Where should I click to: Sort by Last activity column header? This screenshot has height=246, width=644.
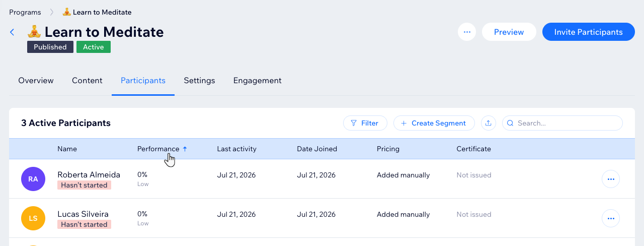click(236, 149)
